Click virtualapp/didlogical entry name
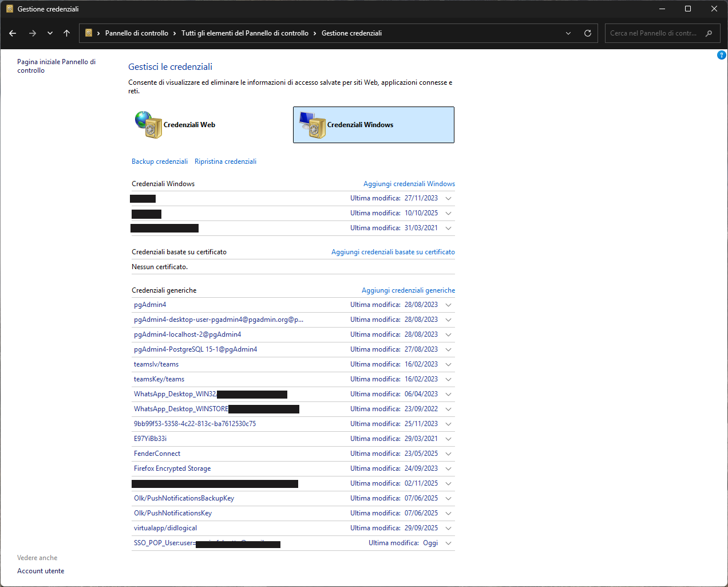728x587 pixels. (165, 528)
